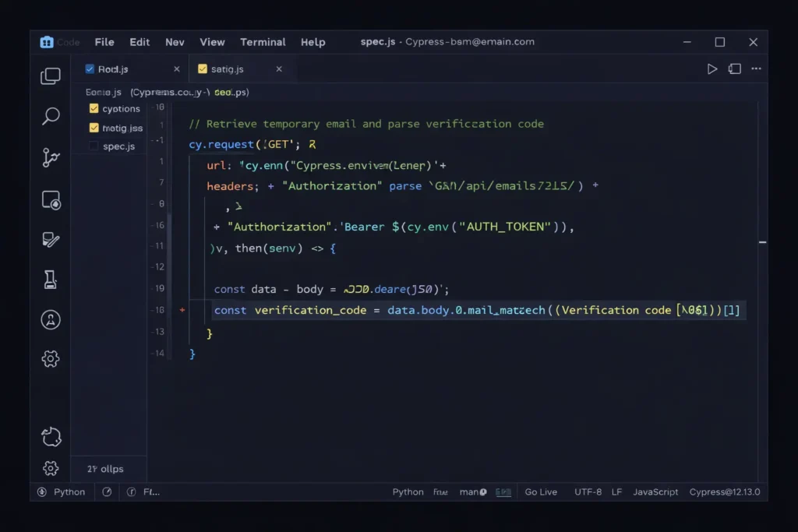Click the sync icon in the lower sidebar
Screen dimensions: 798x532
point(51,437)
